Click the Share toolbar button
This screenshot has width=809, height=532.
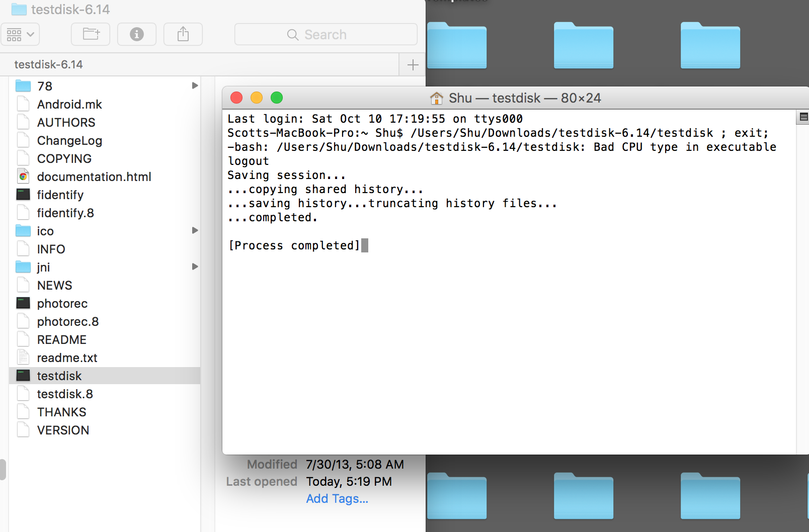(x=183, y=34)
